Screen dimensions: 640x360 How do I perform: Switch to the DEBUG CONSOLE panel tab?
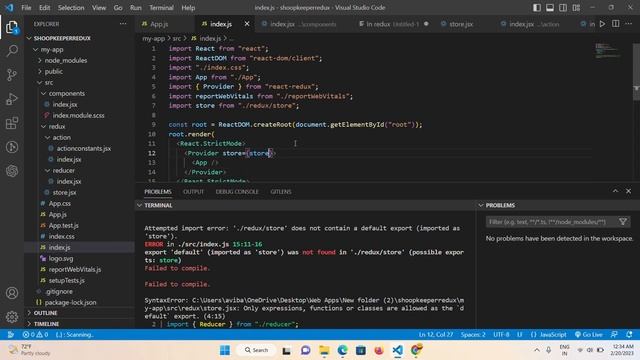[x=237, y=191]
